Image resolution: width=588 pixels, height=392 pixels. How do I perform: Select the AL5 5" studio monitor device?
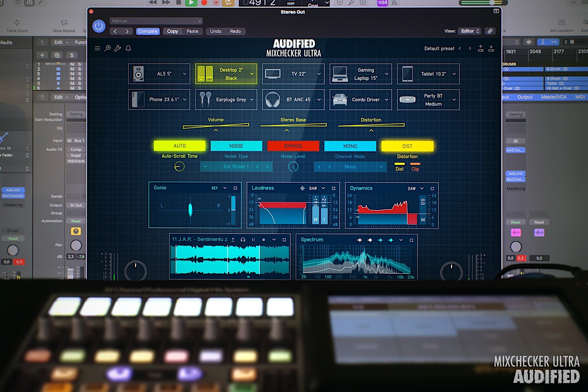[x=159, y=74]
